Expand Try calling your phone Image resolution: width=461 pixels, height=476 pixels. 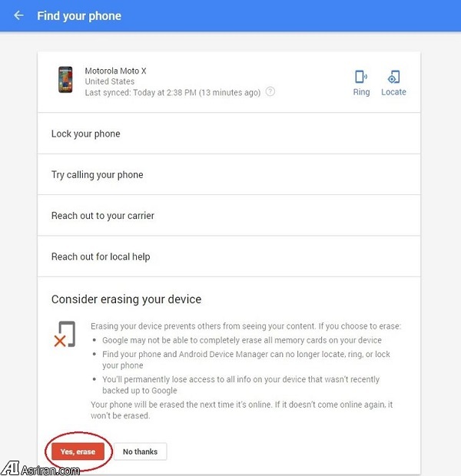(229, 174)
